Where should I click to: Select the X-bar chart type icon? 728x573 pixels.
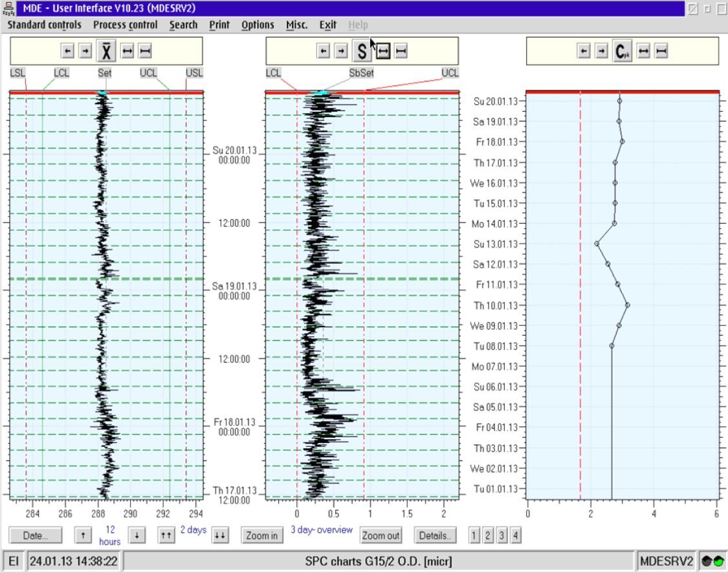coord(105,50)
